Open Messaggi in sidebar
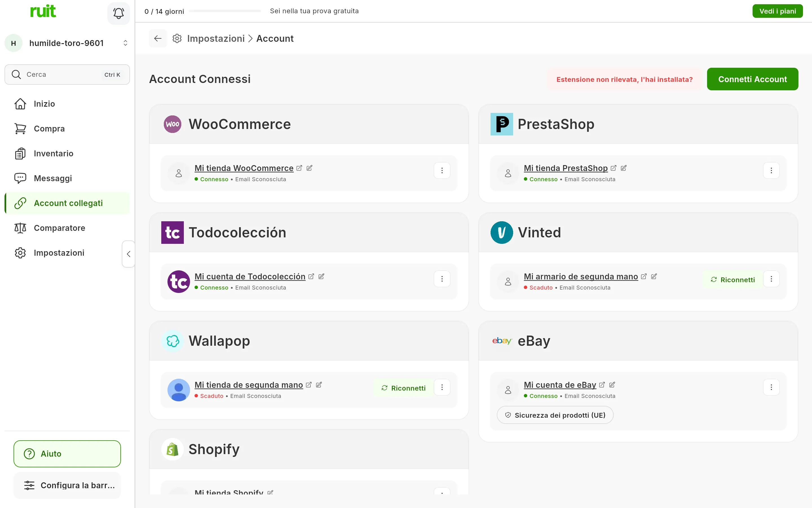Screen dimensions: 812x508 coord(67,178)
